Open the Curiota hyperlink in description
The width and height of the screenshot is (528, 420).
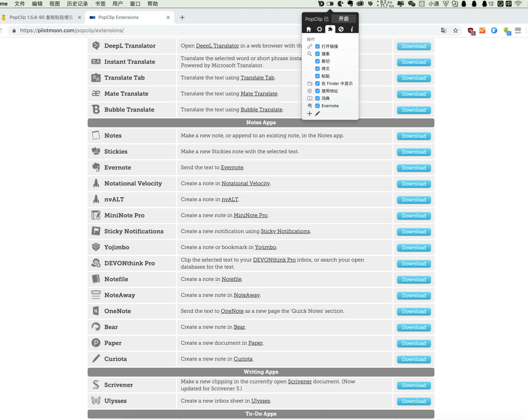[x=243, y=359]
